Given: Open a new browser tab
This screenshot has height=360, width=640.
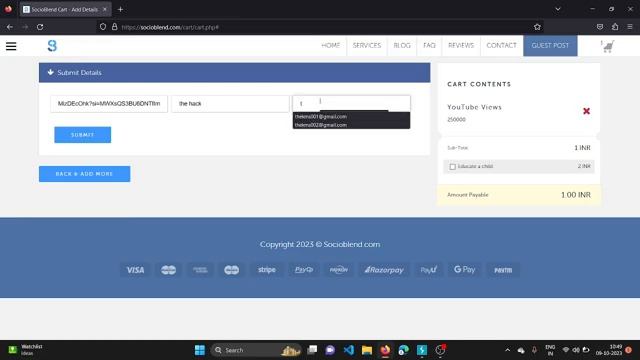Looking at the screenshot, I should [120, 9].
